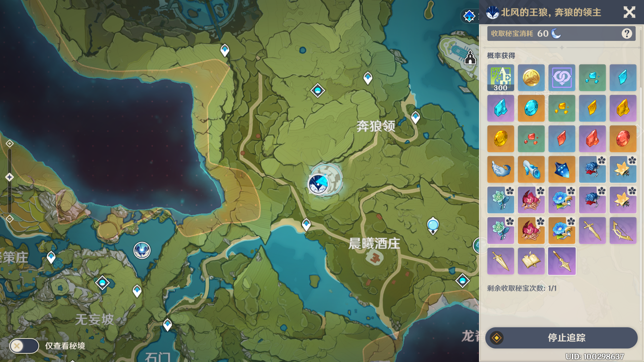The height and width of the screenshot is (362, 644).
Task: Select the polearm weapon reward icon
Action: click(562, 261)
